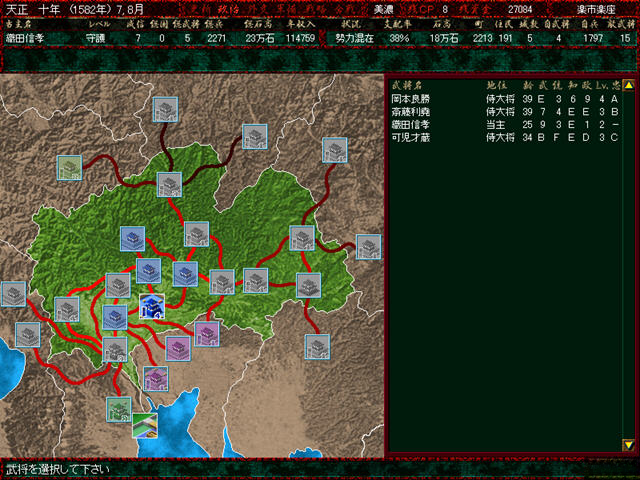Select the gray castle nearest the western lake

coord(28,335)
